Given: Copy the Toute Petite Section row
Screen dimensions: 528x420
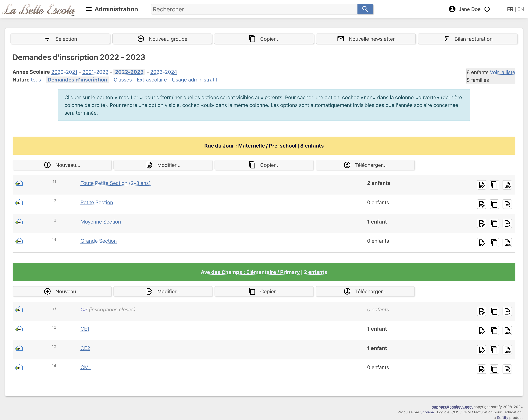Looking at the screenshot, I should click(x=494, y=185).
